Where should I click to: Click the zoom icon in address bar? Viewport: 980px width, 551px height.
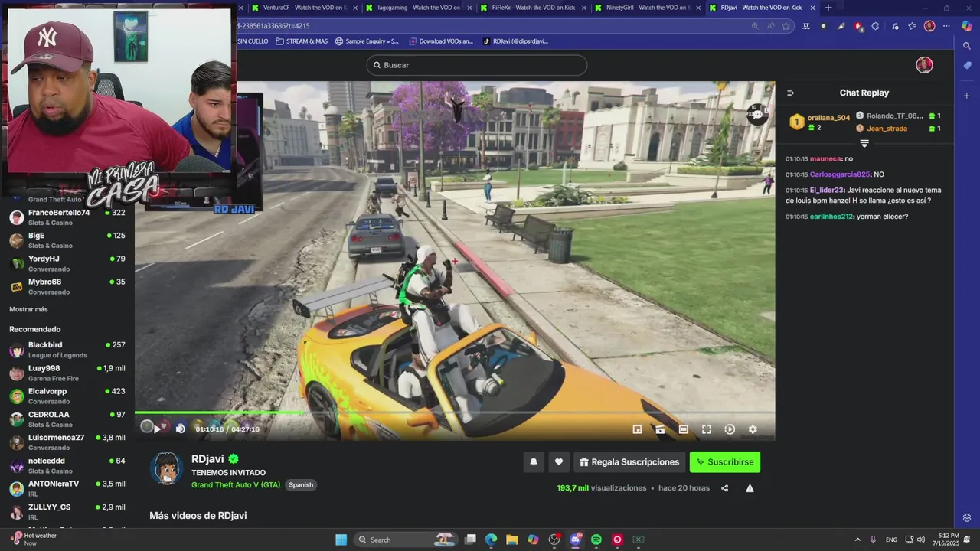(x=755, y=26)
